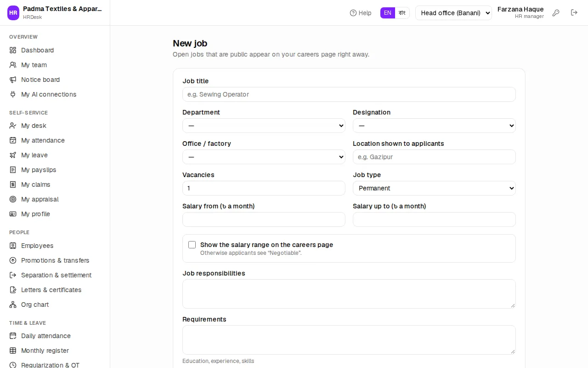
Task: Click the Help link
Action: click(x=361, y=13)
